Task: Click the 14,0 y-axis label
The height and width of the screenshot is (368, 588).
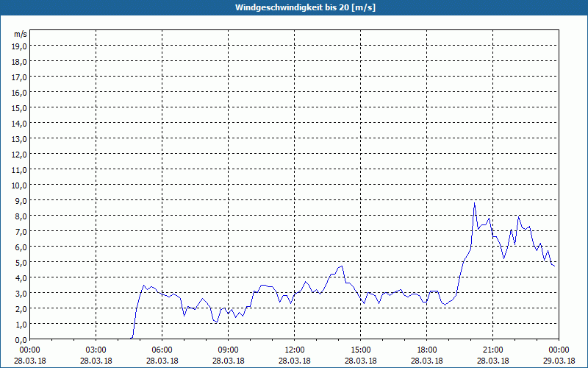Action: (x=21, y=124)
